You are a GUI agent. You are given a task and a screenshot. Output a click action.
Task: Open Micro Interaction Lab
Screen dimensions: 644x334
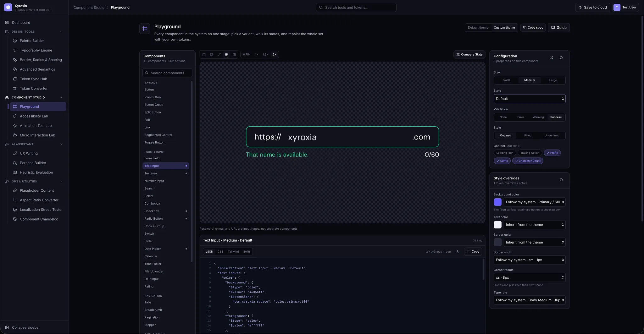[38, 135]
